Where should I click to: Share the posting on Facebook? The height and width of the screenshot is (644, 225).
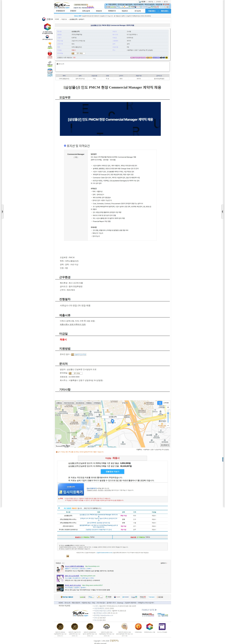tap(164, 58)
